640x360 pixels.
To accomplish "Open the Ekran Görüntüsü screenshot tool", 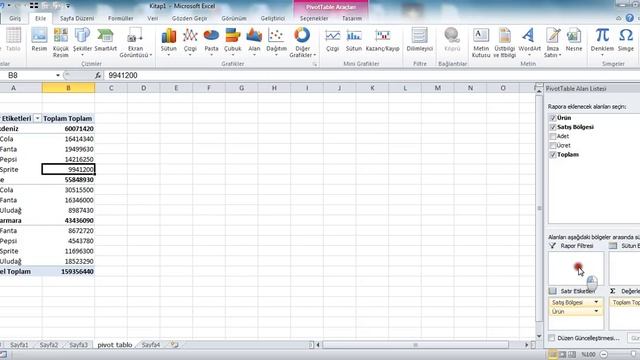I will pos(136,42).
